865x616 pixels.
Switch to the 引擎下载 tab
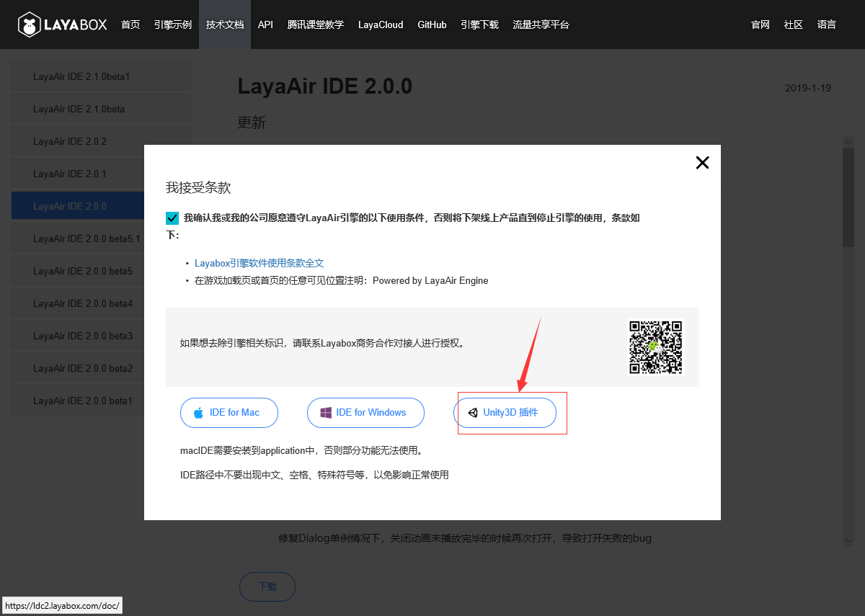(x=479, y=24)
